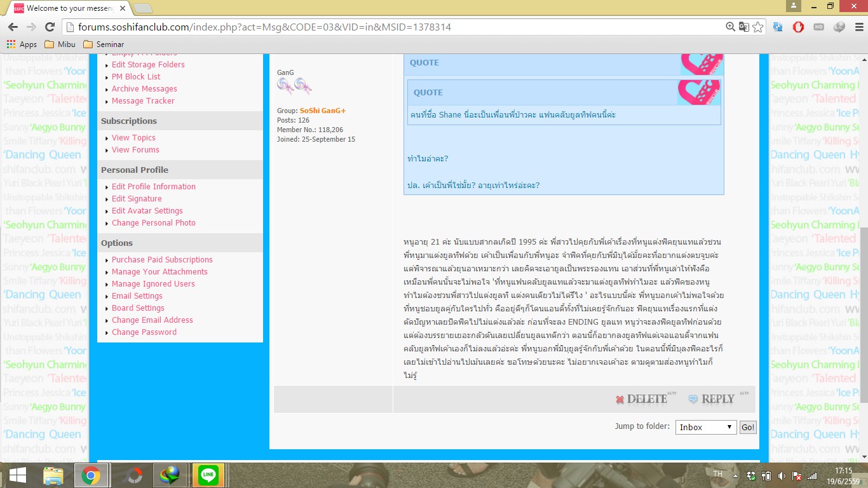Reload the current page
Screen dimensions: 868x488
[x=50, y=27]
